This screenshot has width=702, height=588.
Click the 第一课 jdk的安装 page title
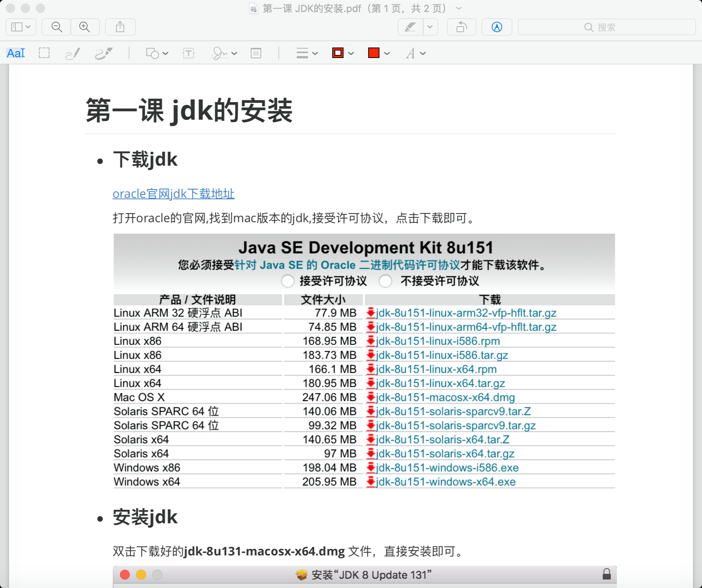point(189,111)
